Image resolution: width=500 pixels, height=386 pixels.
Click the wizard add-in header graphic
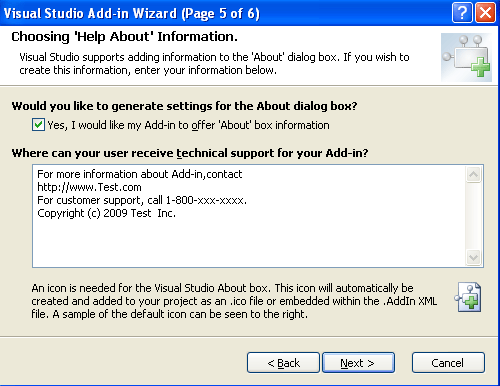pos(466,57)
